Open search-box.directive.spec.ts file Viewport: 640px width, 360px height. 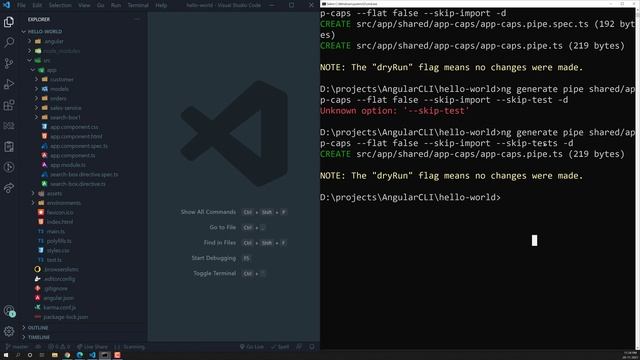click(84, 174)
